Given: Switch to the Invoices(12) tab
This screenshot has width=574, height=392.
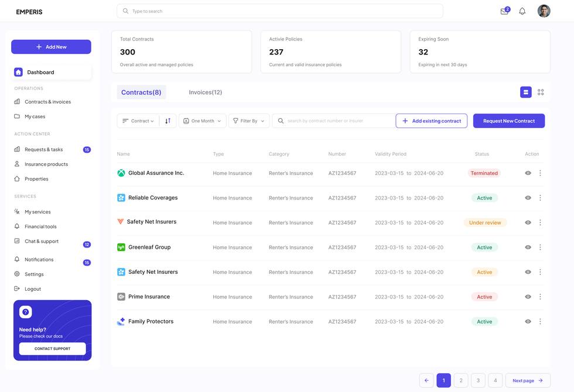Looking at the screenshot, I should (x=206, y=92).
